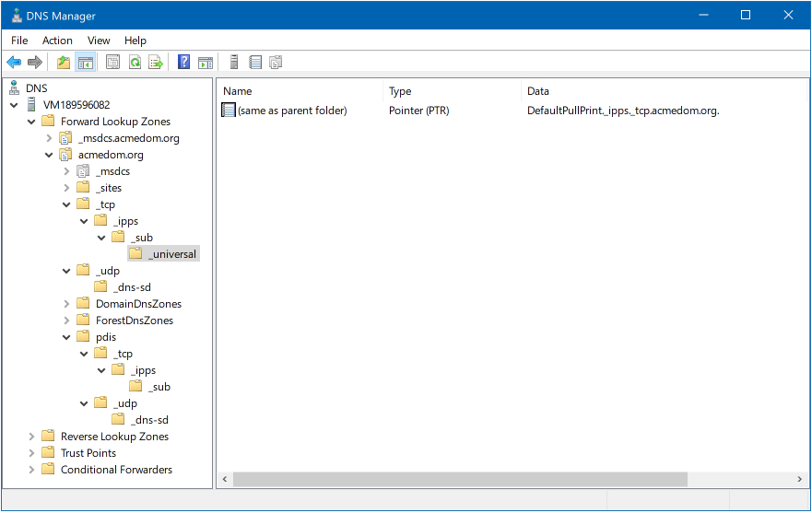The width and height of the screenshot is (812, 513).
Task: Click the New Server toolbar icon
Action: click(234, 63)
